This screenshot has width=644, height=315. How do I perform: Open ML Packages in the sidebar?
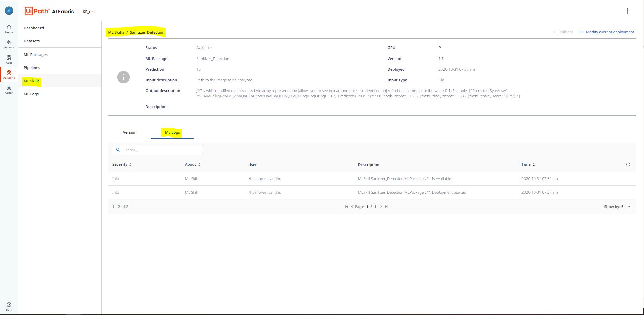(60, 55)
